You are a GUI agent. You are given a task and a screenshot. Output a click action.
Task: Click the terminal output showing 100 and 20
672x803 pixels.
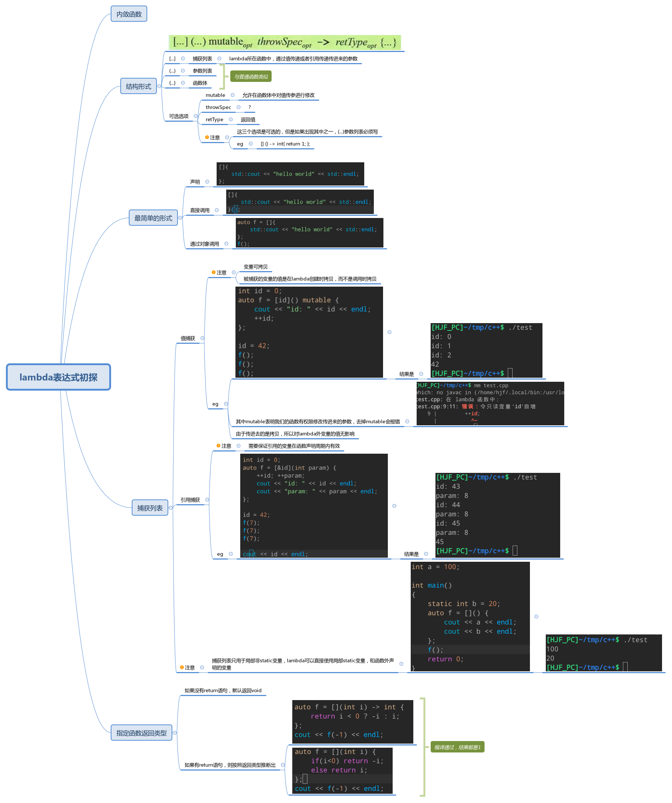pos(603,653)
